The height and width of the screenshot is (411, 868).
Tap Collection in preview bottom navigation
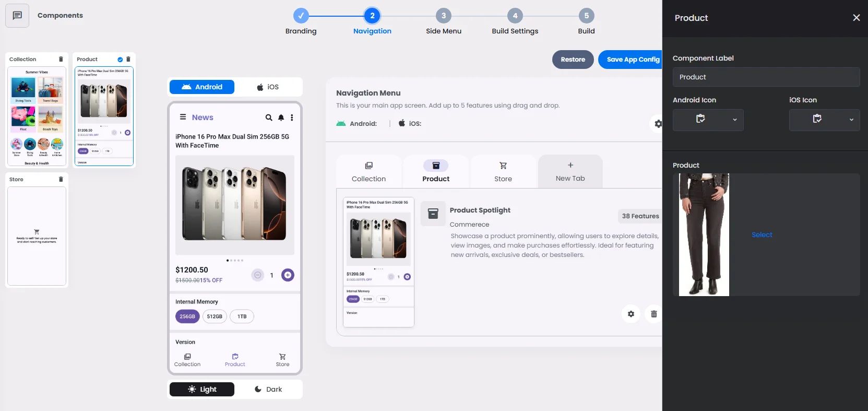pyautogui.click(x=187, y=360)
